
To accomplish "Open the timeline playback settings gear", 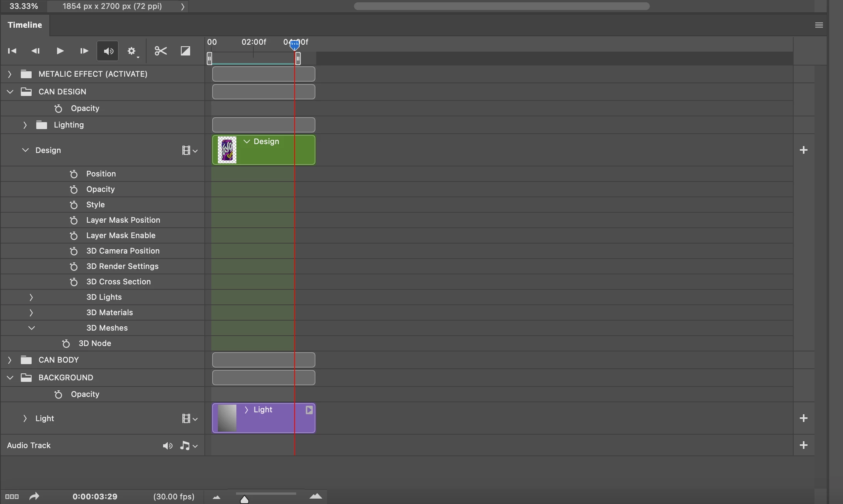I will (x=132, y=51).
